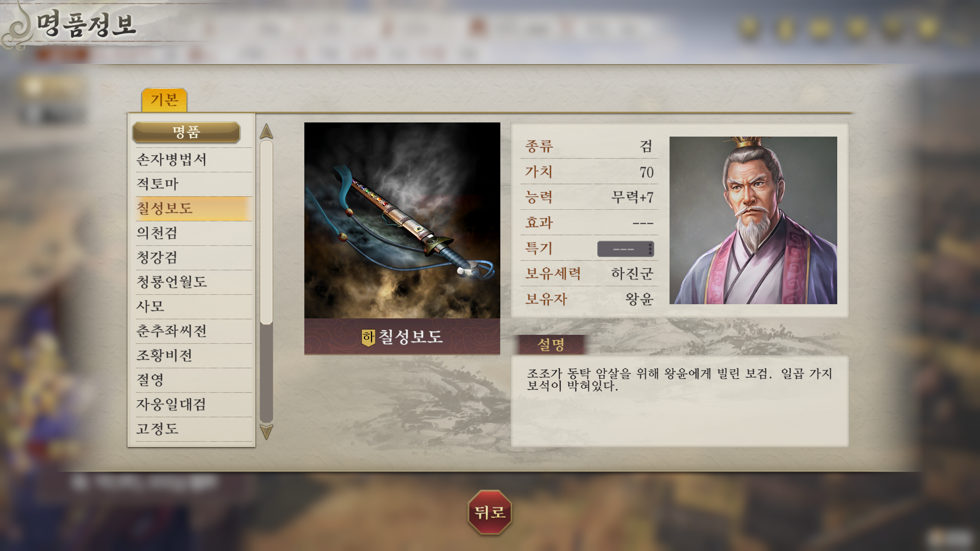Click the scroll down arrow below item list
This screenshot has width=980, height=551.
266,432
